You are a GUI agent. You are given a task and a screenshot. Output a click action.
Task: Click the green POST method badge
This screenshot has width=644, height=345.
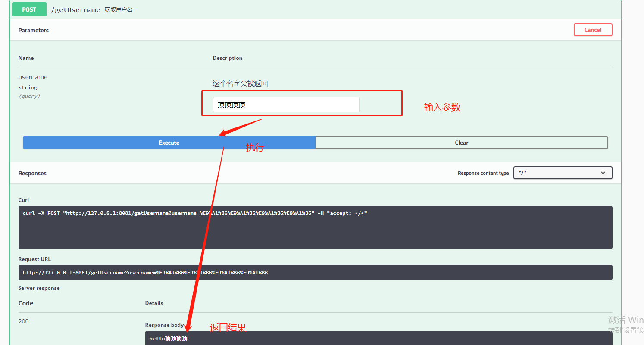point(29,9)
